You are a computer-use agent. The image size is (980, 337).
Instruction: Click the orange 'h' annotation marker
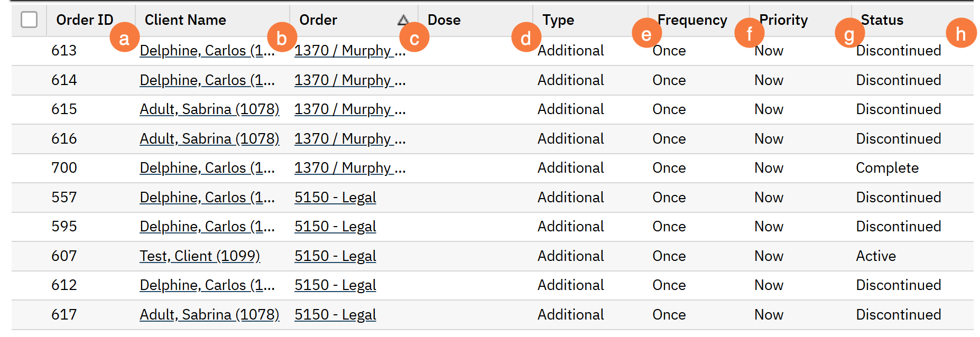point(960,33)
